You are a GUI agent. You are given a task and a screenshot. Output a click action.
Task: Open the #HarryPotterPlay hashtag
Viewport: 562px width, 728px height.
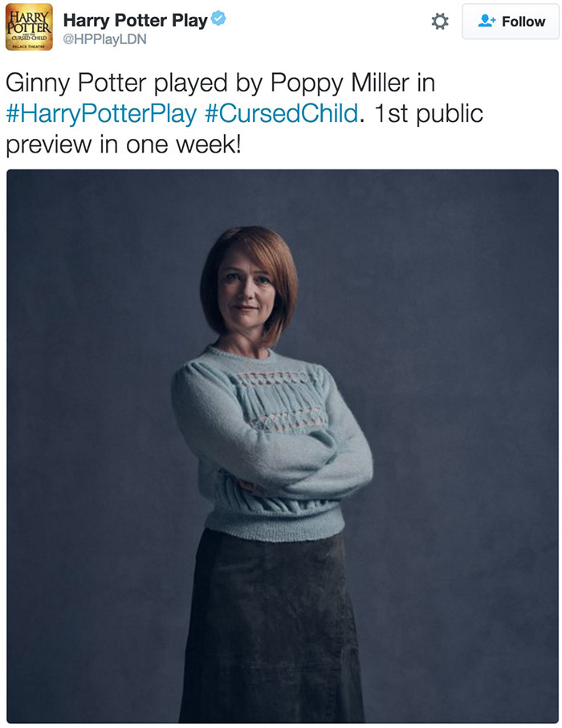coord(101,114)
